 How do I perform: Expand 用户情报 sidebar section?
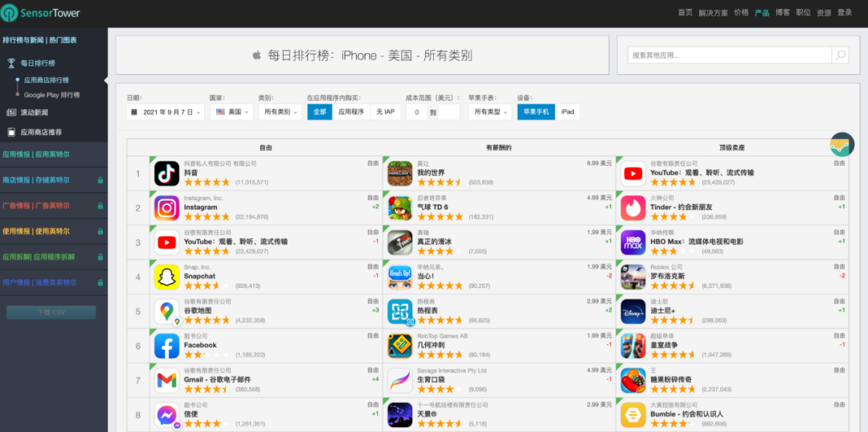54,282
